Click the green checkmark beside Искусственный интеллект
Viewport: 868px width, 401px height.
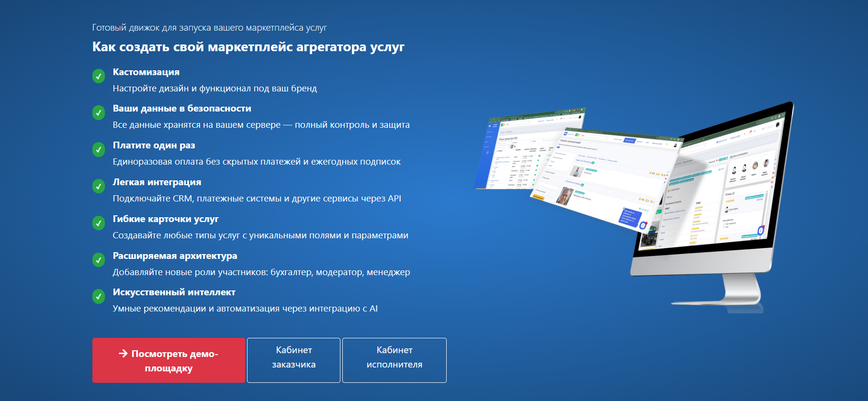point(99,297)
